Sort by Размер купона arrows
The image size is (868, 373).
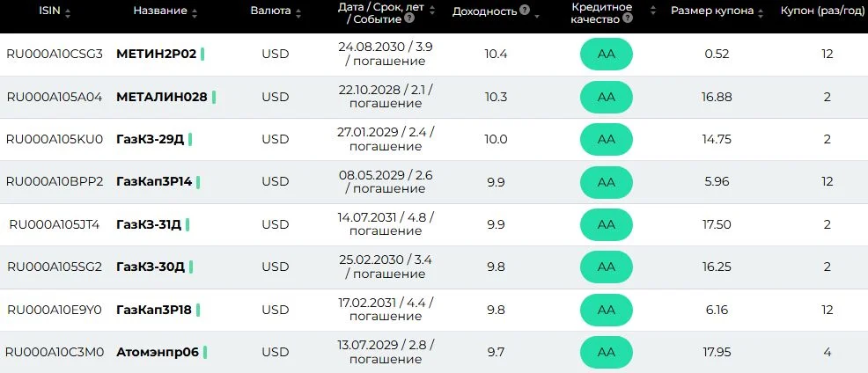(x=761, y=12)
